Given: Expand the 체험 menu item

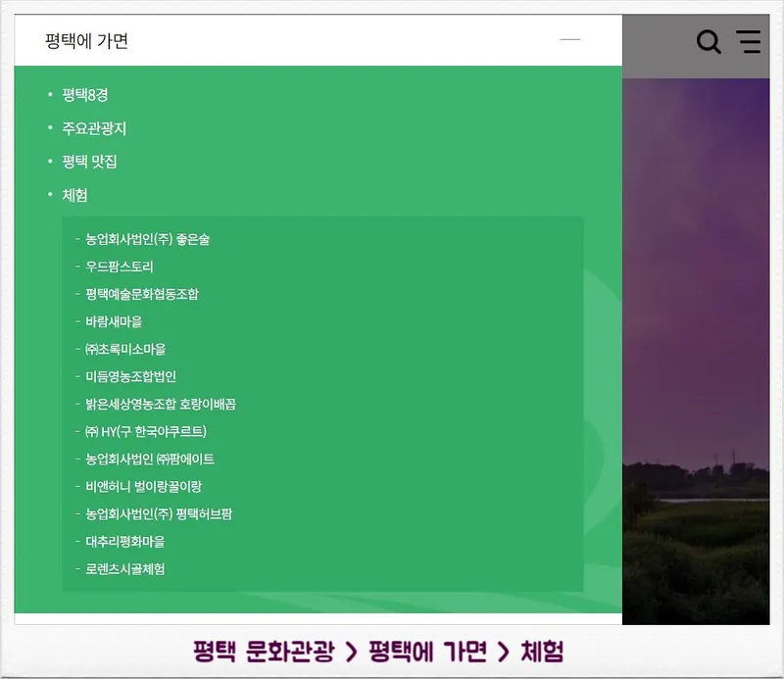Looking at the screenshot, I should point(74,195).
